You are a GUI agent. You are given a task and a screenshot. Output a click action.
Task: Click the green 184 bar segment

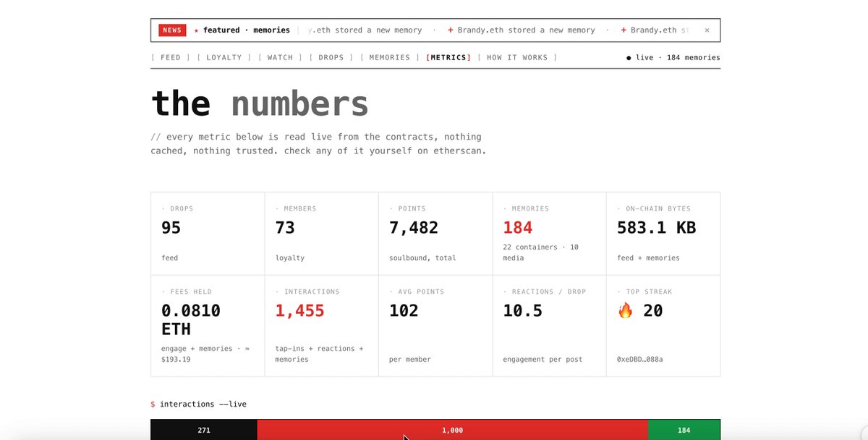click(684, 430)
